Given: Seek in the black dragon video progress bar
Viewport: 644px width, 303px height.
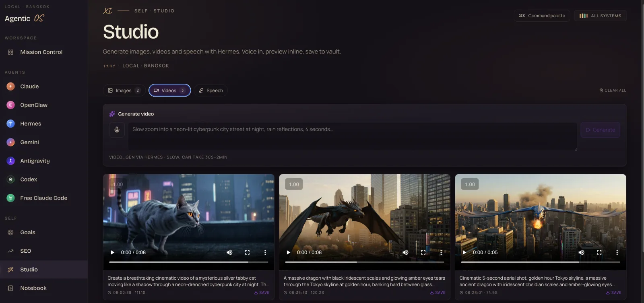Looking at the screenshot, I should pyautogui.click(x=364, y=262).
